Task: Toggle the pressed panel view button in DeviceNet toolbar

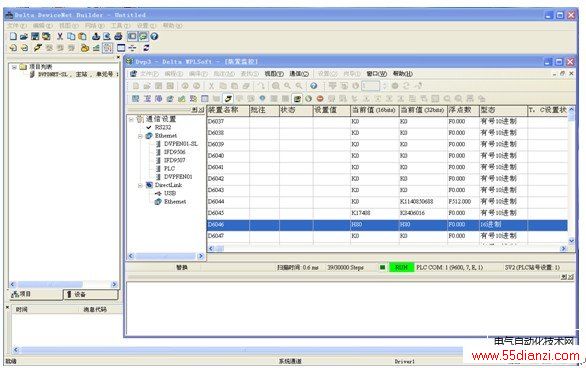Action: (x=132, y=36)
